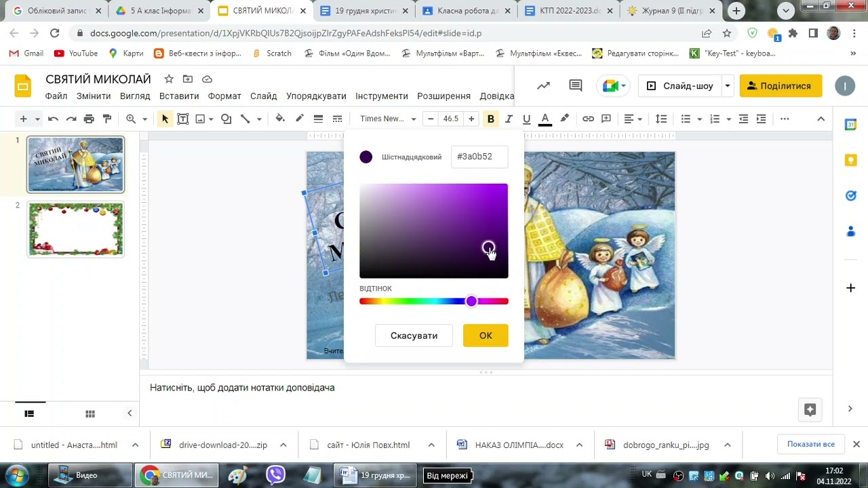This screenshot has height=488, width=868.
Task: Print the presentation using the printer icon
Action: click(x=89, y=119)
